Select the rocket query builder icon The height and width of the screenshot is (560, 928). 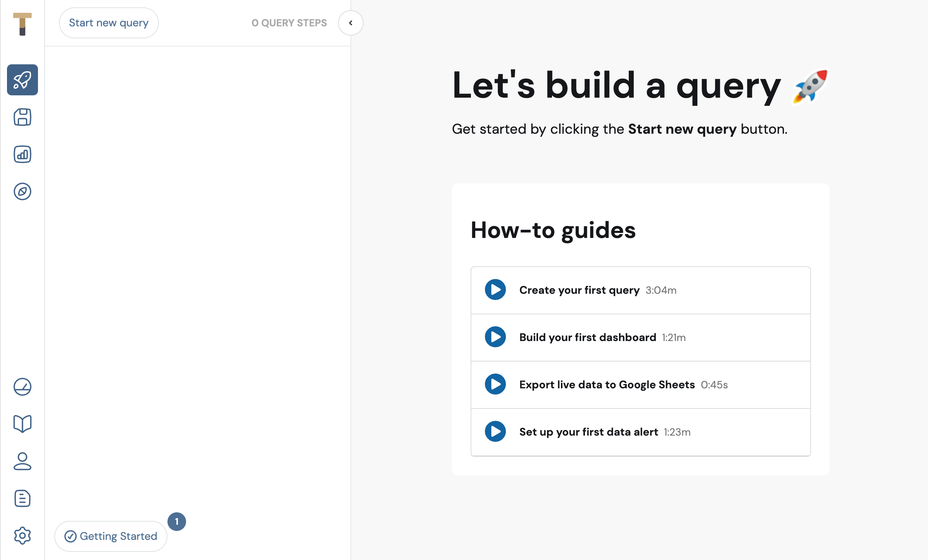(x=22, y=80)
